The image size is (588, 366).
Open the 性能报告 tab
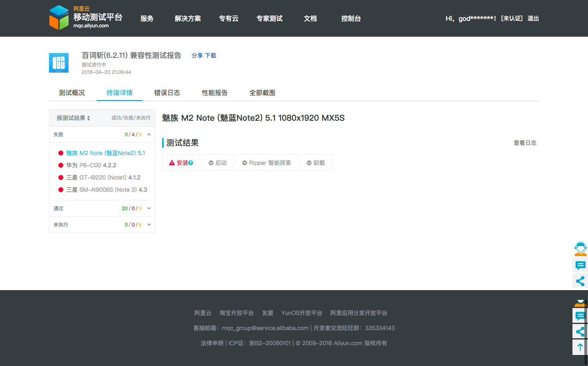[x=215, y=93]
